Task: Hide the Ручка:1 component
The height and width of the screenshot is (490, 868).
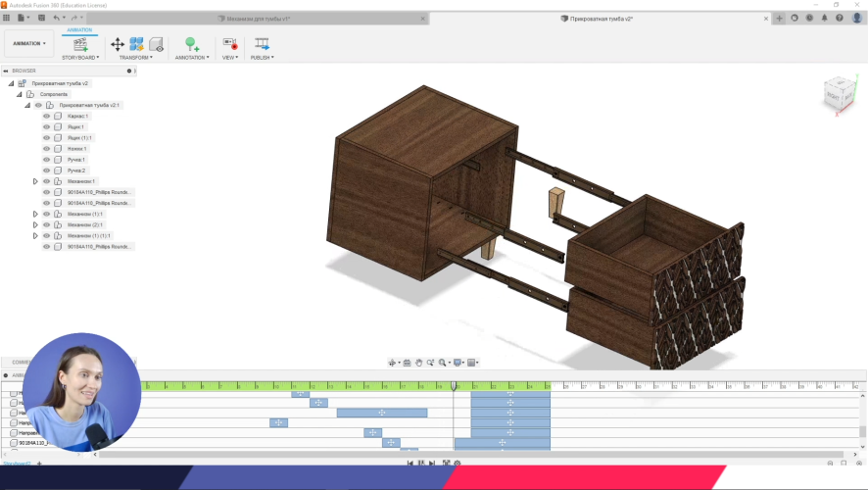Action: 46,160
